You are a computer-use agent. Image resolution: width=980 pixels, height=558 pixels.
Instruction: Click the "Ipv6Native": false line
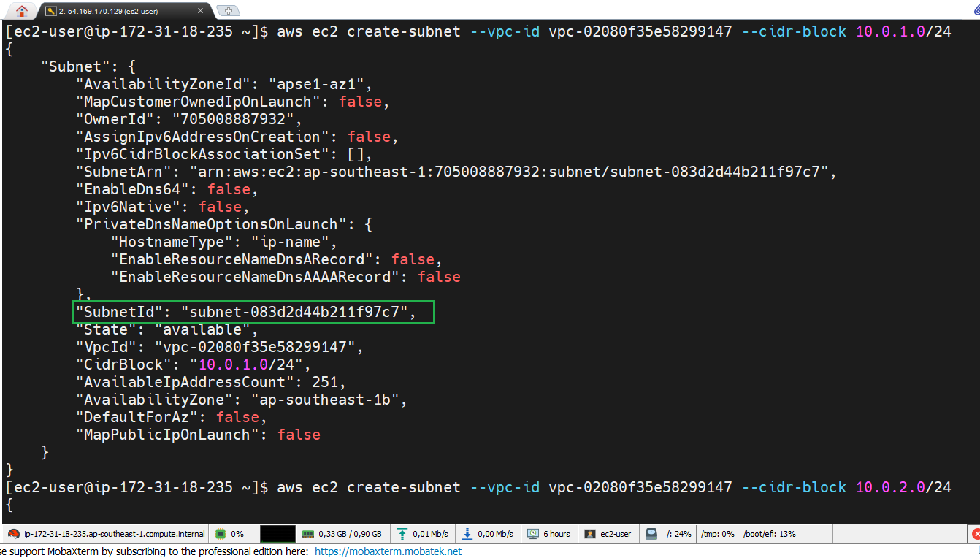coord(163,207)
